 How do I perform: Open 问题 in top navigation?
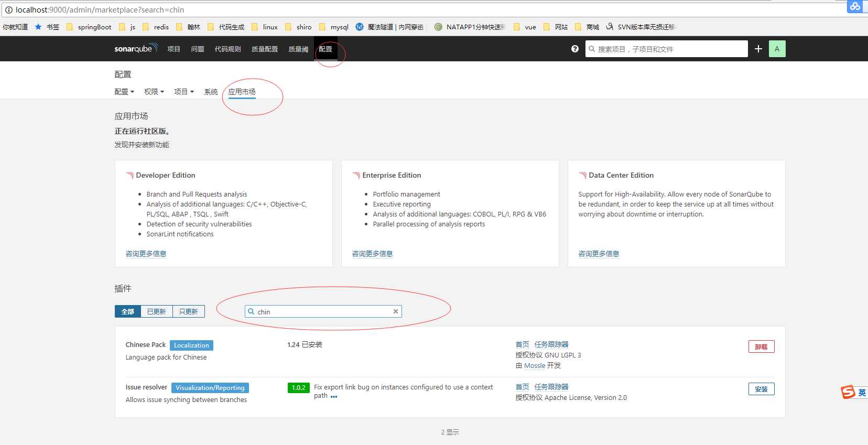(198, 49)
